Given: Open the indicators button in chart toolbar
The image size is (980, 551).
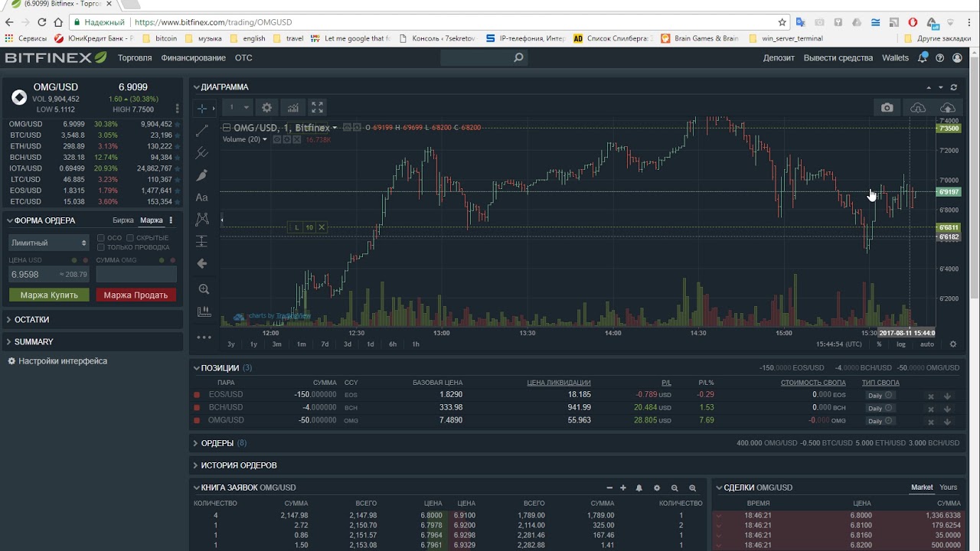Looking at the screenshot, I should coord(292,108).
